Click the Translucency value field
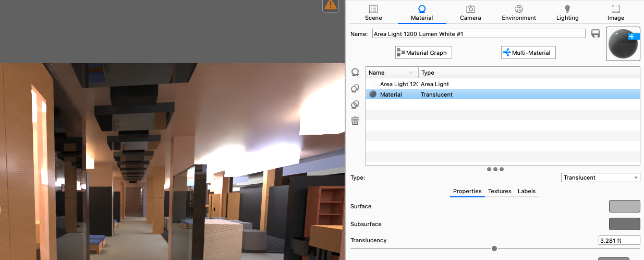Viewport: 644px width, 260px height. point(619,240)
